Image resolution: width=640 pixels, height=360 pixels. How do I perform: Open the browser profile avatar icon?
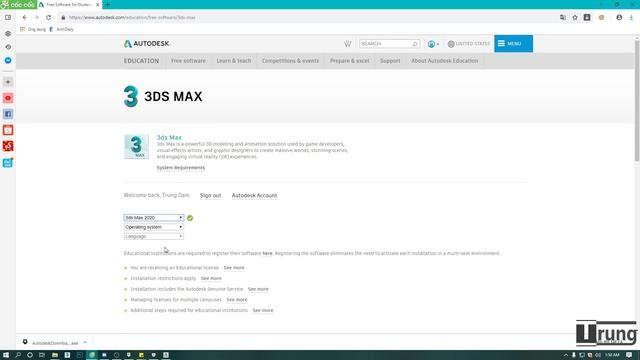(x=619, y=18)
